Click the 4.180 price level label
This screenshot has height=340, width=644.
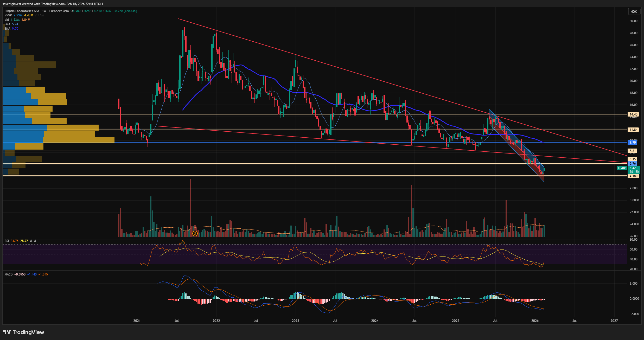633,176
